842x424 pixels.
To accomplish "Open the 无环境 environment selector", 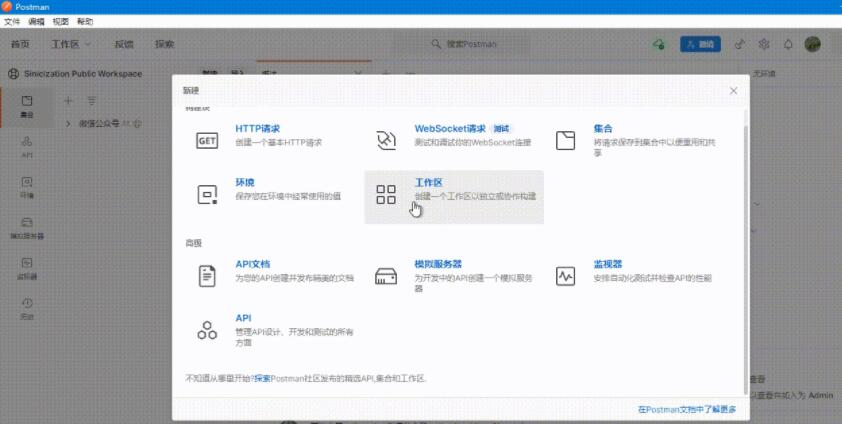I will pyautogui.click(x=764, y=74).
